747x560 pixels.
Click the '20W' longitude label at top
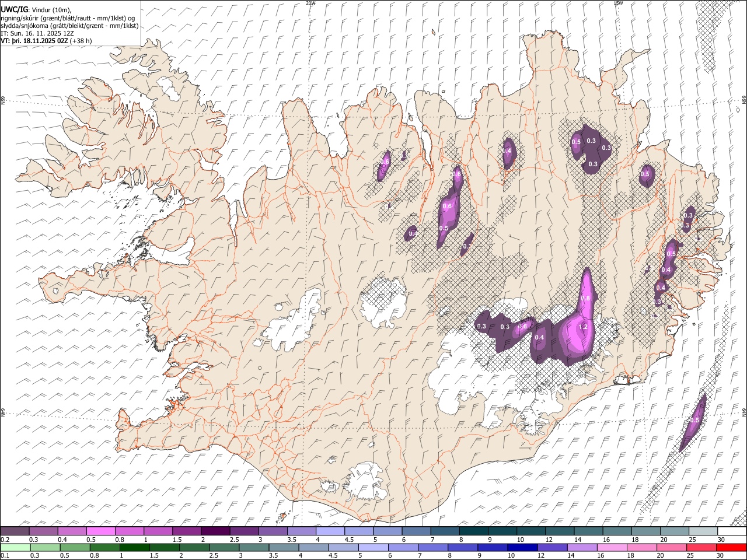point(310,3)
